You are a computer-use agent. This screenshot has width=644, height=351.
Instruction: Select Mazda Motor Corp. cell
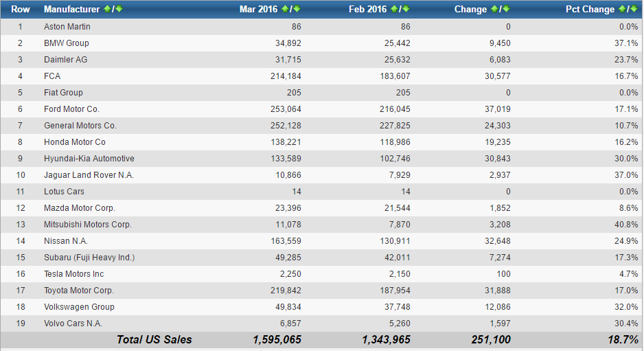pos(80,208)
